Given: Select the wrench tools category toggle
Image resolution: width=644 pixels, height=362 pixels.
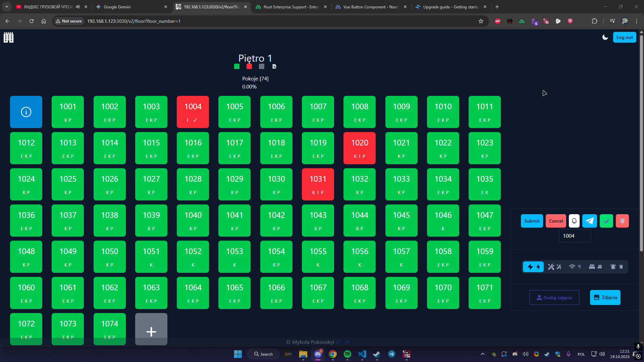Looking at the screenshot, I should (554, 267).
